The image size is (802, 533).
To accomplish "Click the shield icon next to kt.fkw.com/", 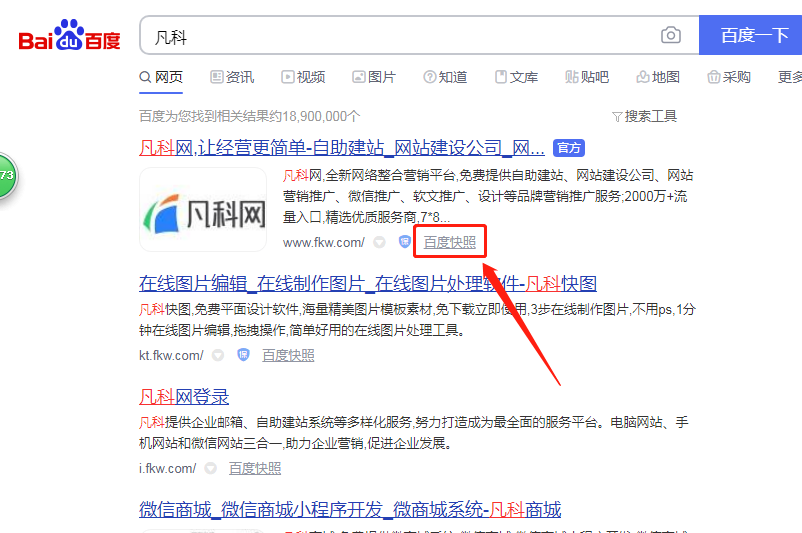I will [243, 355].
